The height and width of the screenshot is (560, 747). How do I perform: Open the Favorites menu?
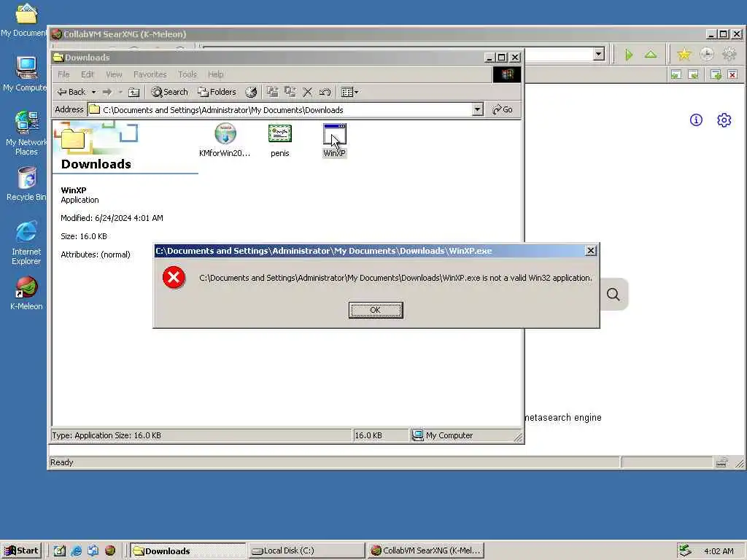(x=150, y=74)
